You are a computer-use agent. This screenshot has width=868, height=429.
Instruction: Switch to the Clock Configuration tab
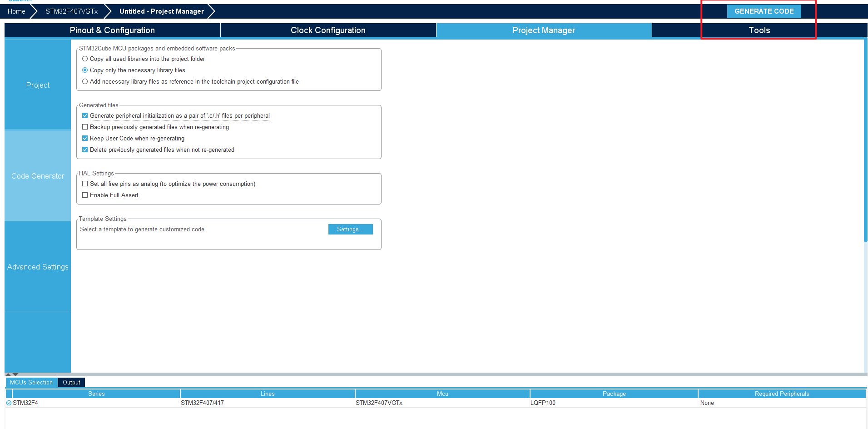click(x=328, y=30)
